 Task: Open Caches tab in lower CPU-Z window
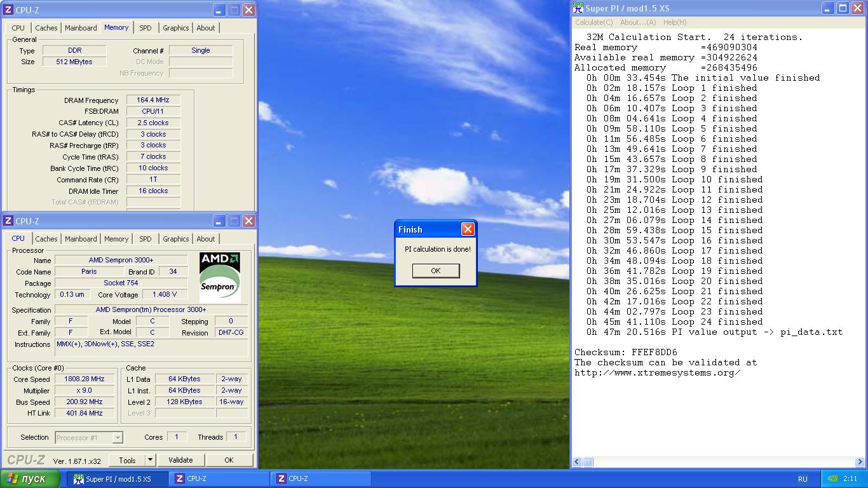(46, 239)
